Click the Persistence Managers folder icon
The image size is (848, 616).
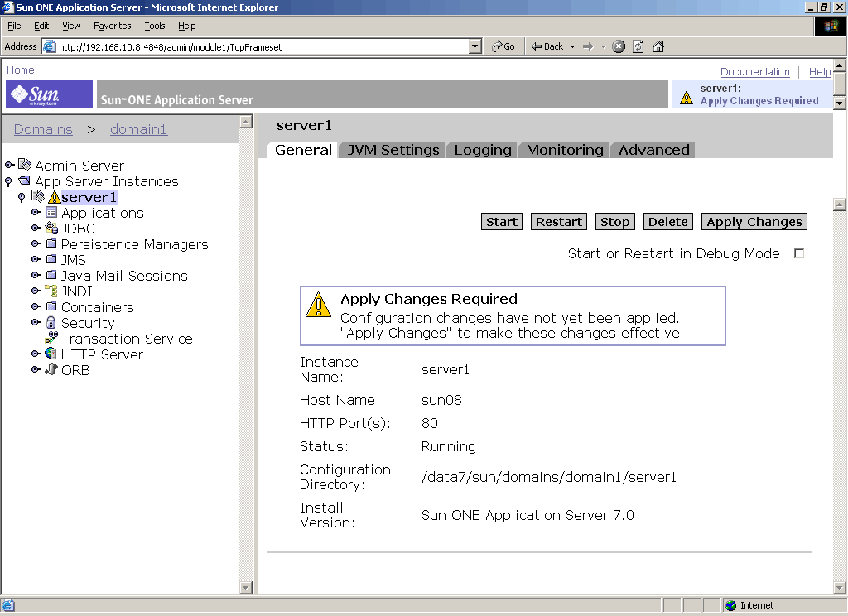[x=51, y=243]
